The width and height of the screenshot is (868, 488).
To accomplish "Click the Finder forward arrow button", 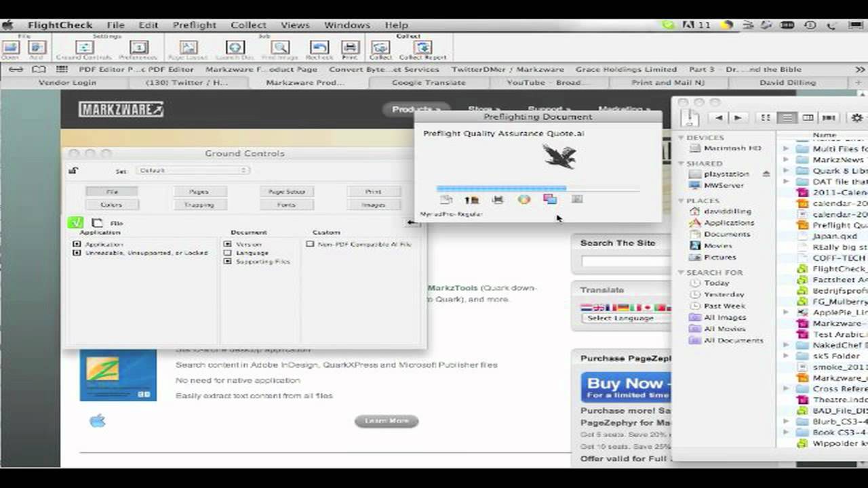I will [738, 118].
